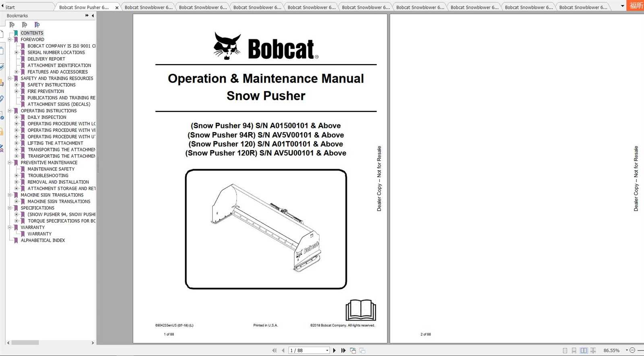The image size is (644, 356).
Task: Click the bookmarks horizontal scrollbar thumb
Action: (25, 343)
